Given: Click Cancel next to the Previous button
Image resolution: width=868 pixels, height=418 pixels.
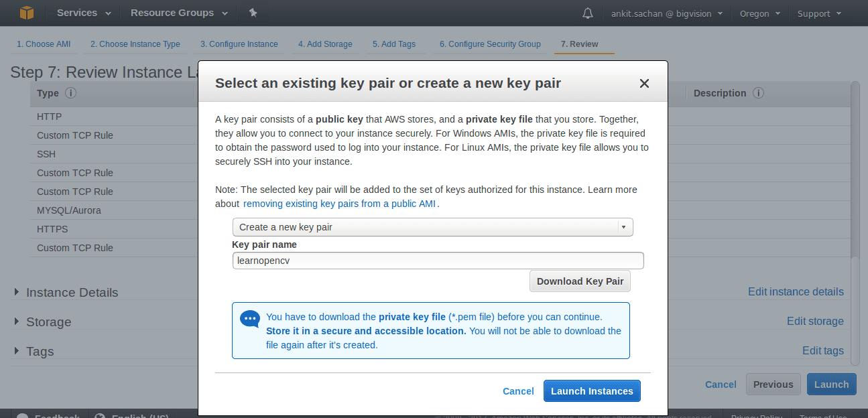Looking at the screenshot, I should pyautogui.click(x=721, y=385).
